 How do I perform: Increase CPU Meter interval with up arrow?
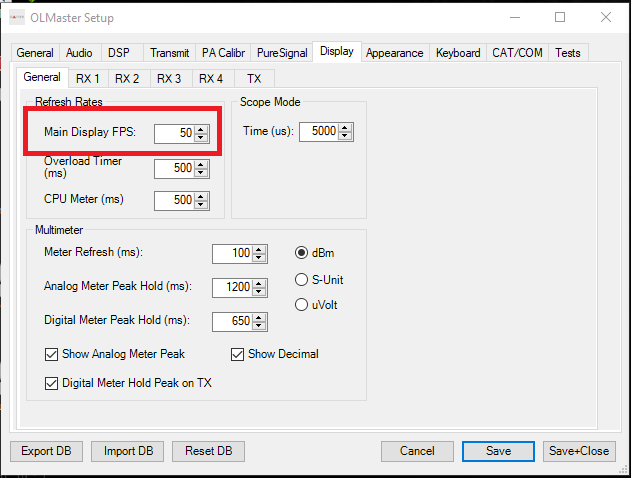pos(201,196)
